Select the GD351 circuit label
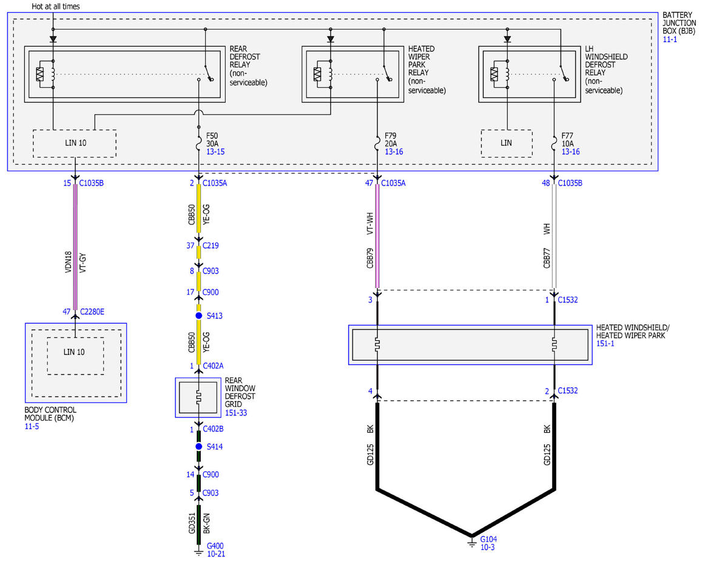Viewport: 728px width, 562px height. [x=191, y=523]
